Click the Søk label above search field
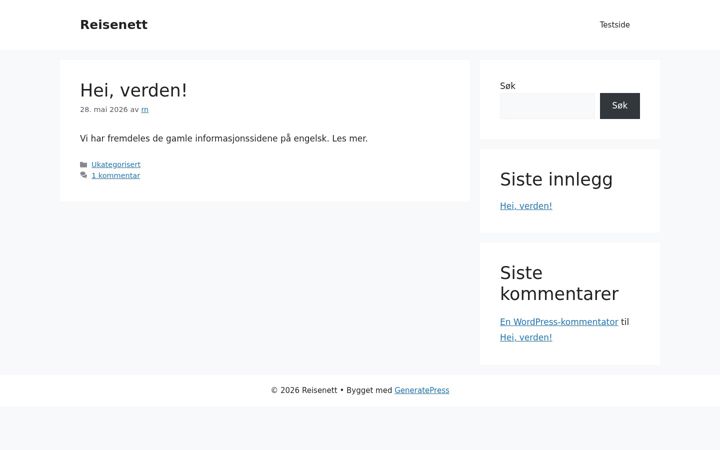The height and width of the screenshot is (450, 720). 507,86
